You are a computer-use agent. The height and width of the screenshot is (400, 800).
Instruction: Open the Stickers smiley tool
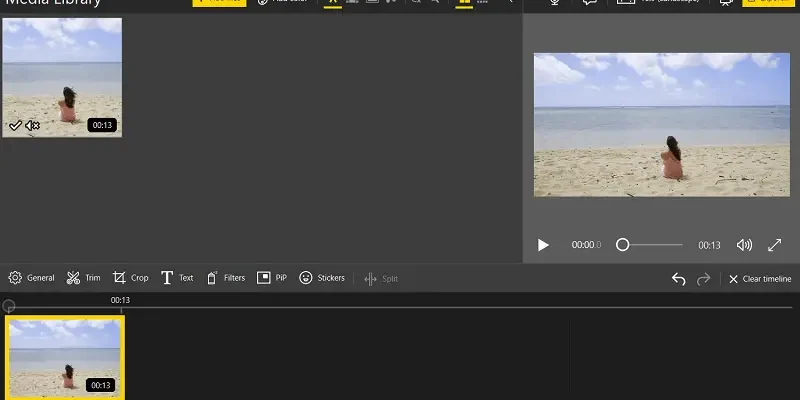(x=322, y=278)
